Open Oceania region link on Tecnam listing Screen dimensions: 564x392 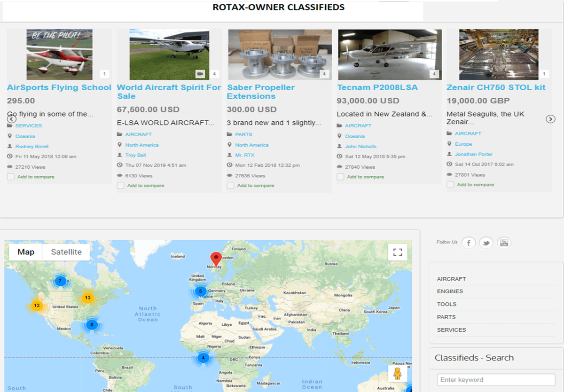355,136
